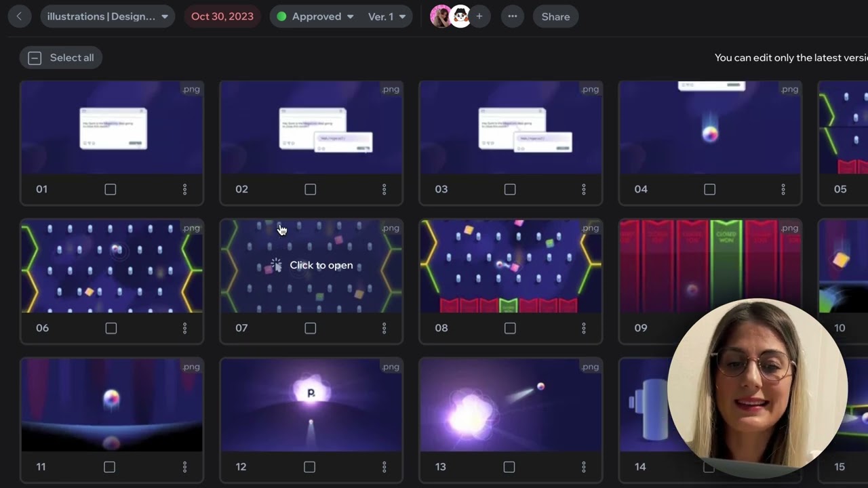Toggle the Select all checkbox

[x=35, y=58]
